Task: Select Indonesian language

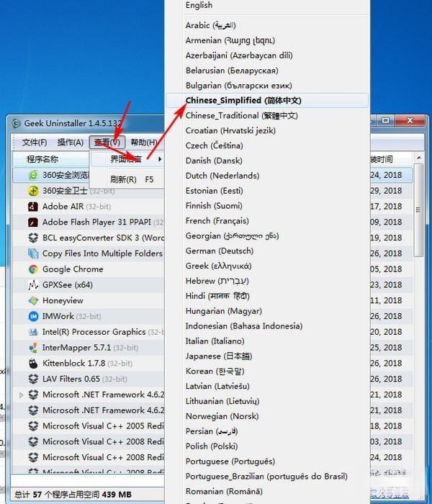Action: click(x=267, y=326)
